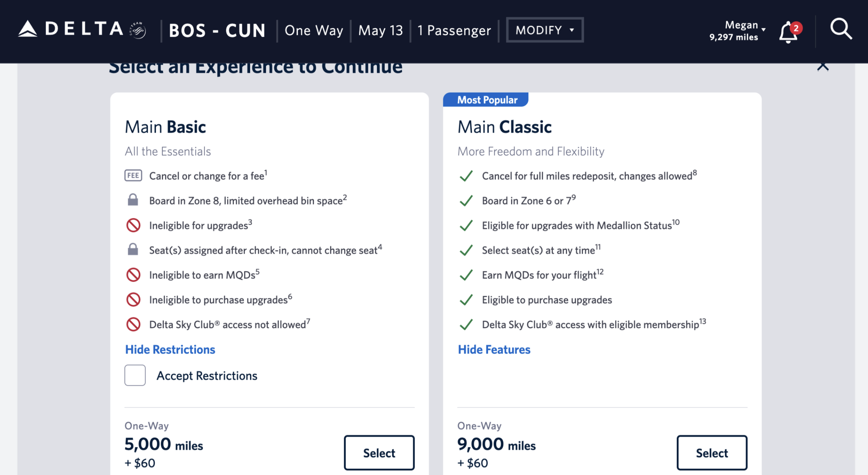The height and width of the screenshot is (475, 868).
Task: Click the FEE icon beside cancel policy
Action: 133,176
